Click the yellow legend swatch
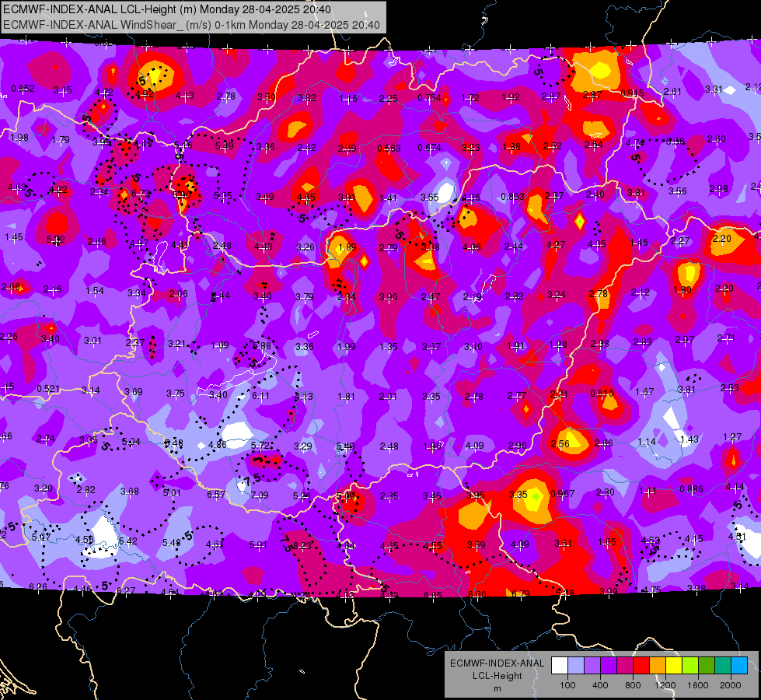 [x=674, y=666]
